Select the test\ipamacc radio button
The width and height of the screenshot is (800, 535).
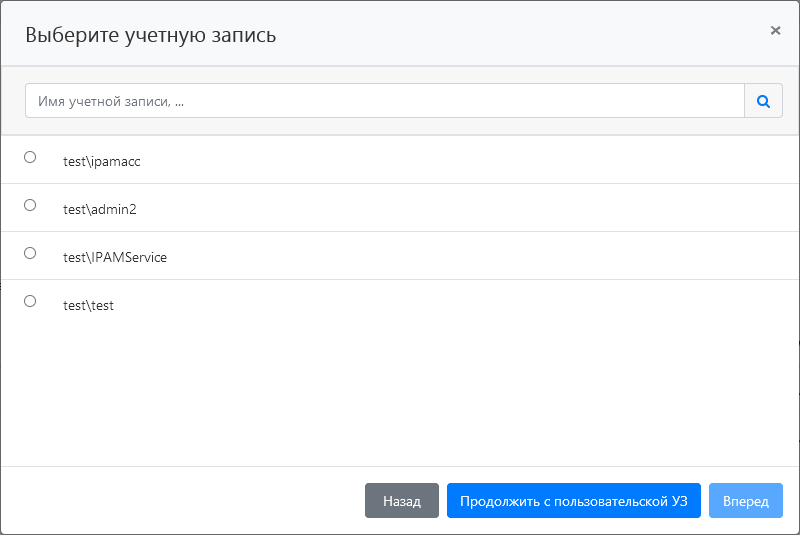tap(30, 157)
